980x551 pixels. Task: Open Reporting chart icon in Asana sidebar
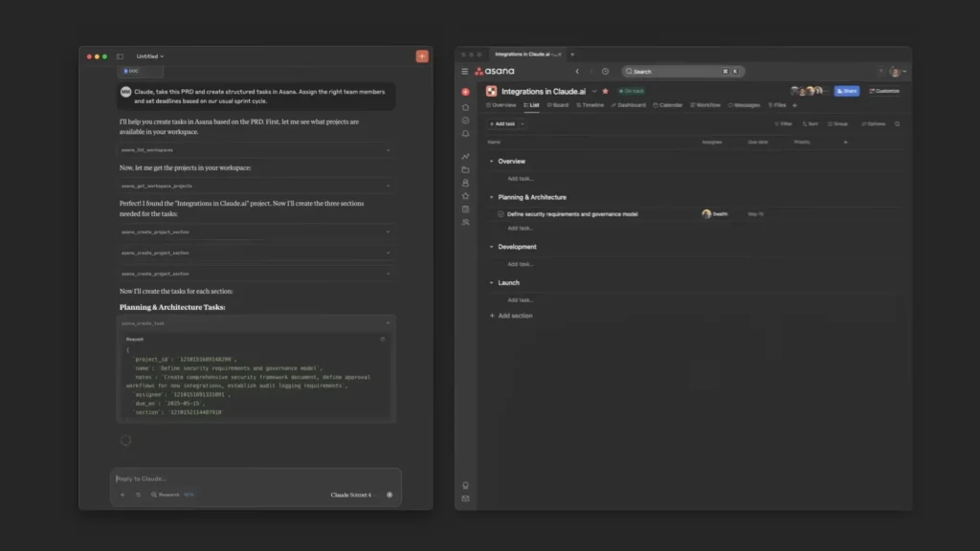[x=466, y=156]
